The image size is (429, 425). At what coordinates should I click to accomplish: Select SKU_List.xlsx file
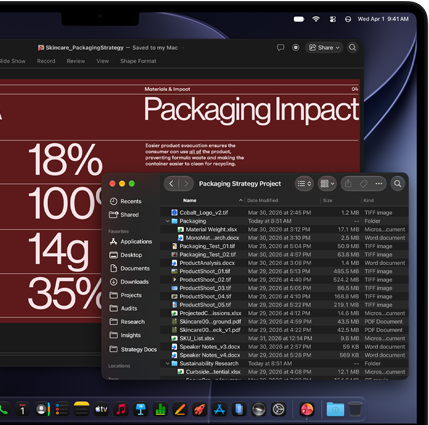(x=284, y=338)
